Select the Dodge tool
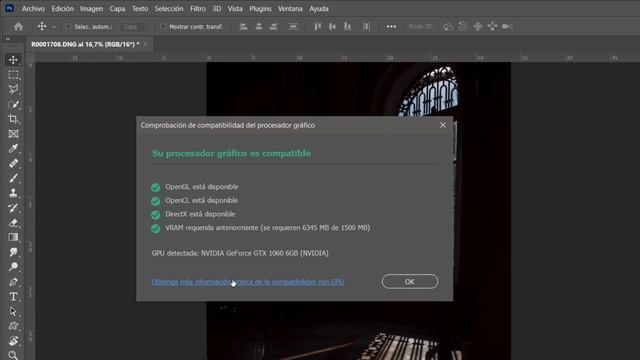The width and height of the screenshot is (640, 360). click(x=13, y=267)
